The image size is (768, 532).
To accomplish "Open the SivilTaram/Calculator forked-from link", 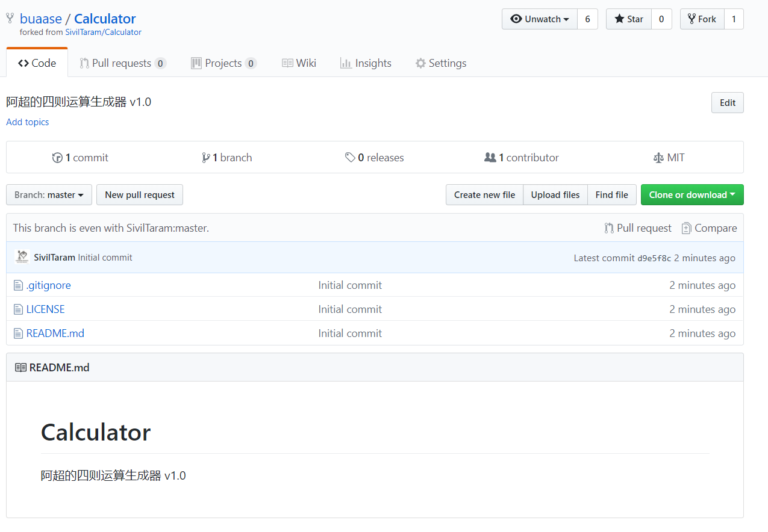I will [104, 32].
